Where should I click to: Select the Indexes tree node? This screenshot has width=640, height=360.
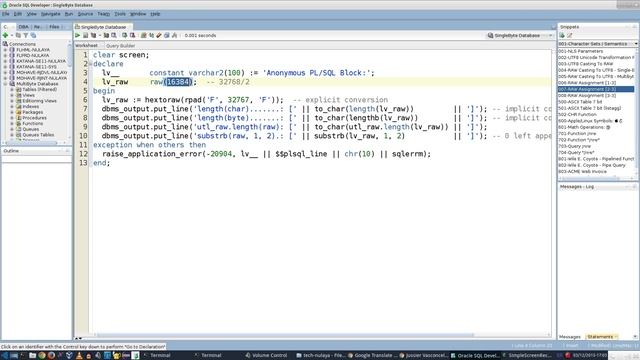pyautogui.click(x=31, y=107)
